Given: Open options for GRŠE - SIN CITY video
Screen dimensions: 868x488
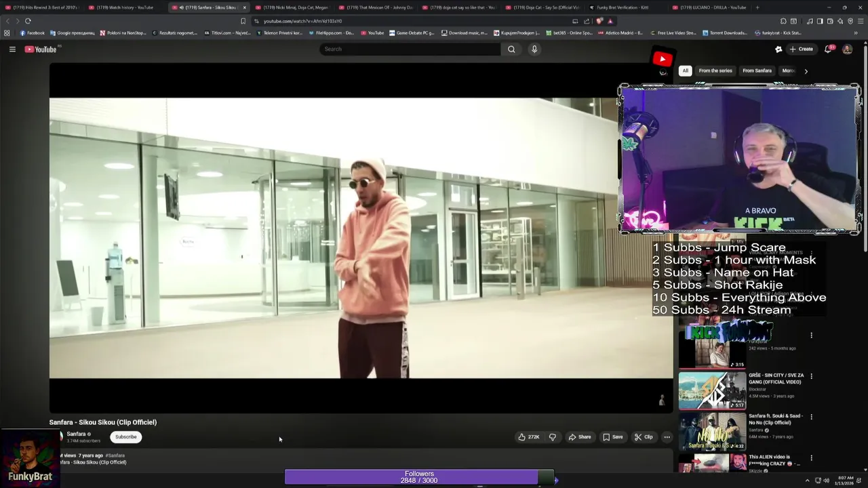Looking at the screenshot, I should coord(811,376).
